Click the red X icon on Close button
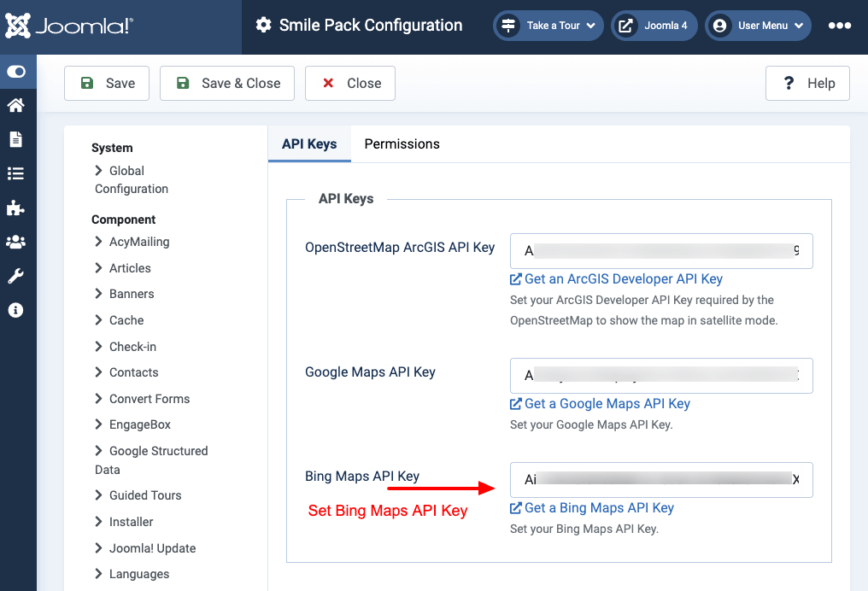 pyautogui.click(x=328, y=83)
